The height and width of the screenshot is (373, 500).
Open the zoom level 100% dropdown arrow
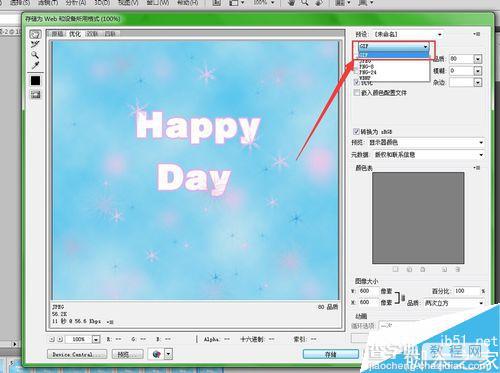(96, 339)
